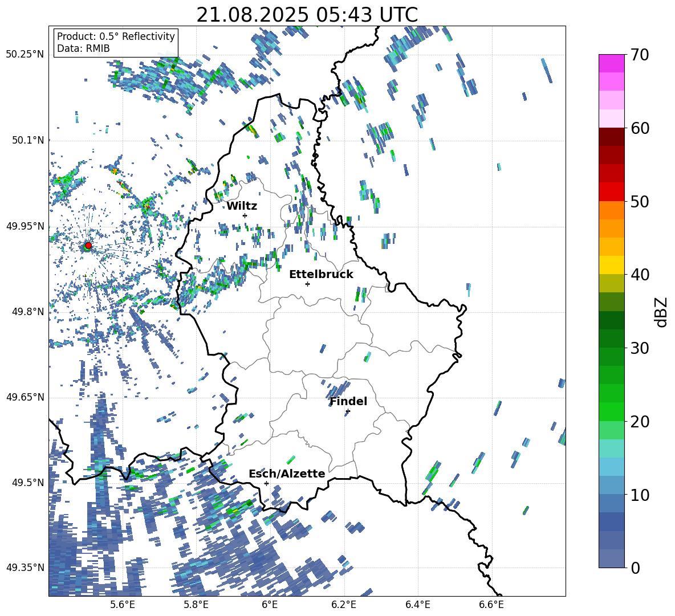
Task: Click the Findel location label
Action: pos(348,401)
